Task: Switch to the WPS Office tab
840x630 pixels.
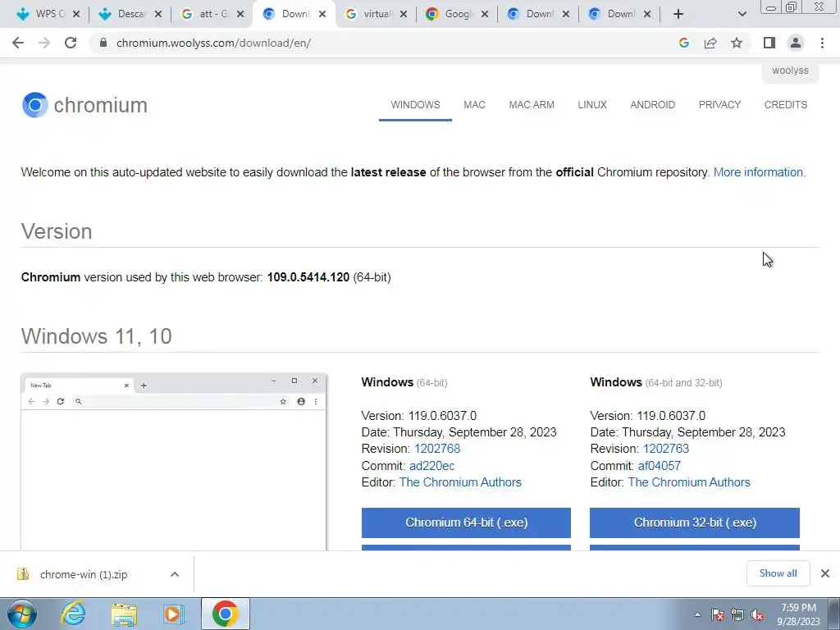Action: pyautogui.click(x=47, y=14)
